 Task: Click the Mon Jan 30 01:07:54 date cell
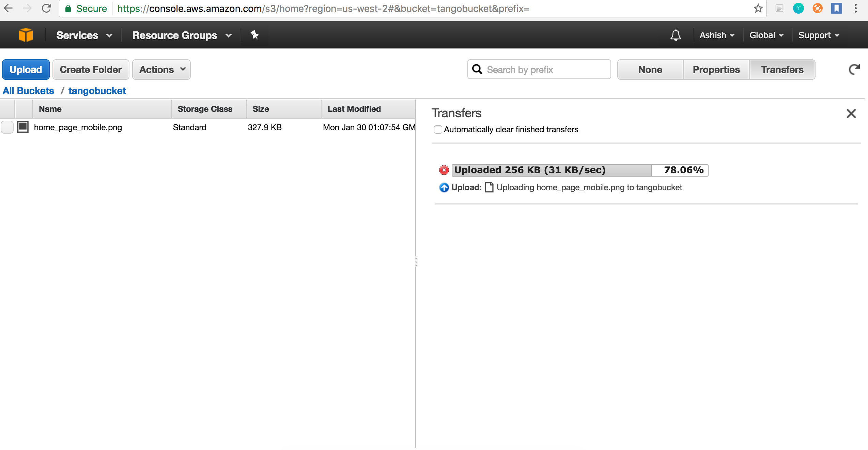pos(369,127)
